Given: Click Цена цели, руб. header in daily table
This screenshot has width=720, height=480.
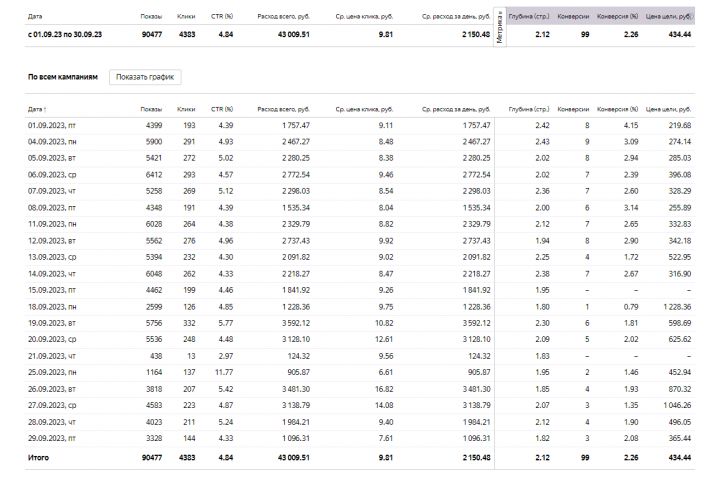Looking at the screenshot, I should pyautogui.click(x=669, y=108).
